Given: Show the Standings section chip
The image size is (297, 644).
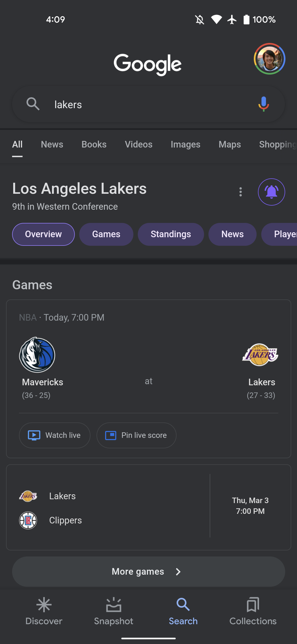Looking at the screenshot, I should pyautogui.click(x=171, y=234).
